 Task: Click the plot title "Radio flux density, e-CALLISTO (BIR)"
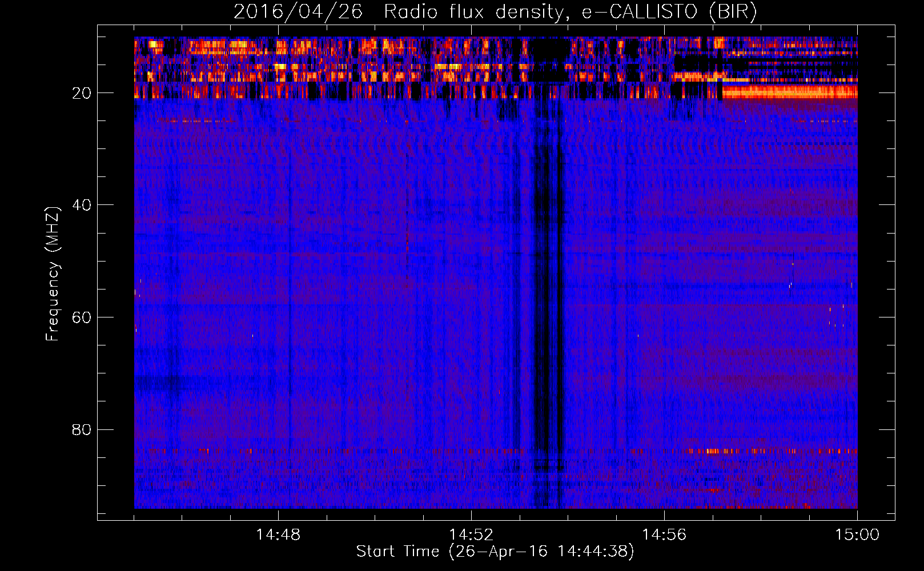[x=570, y=12]
